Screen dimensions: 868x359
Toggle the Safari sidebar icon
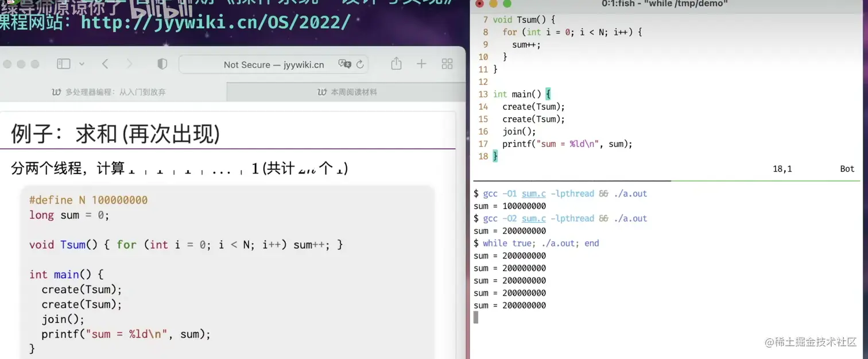coord(64,64)
